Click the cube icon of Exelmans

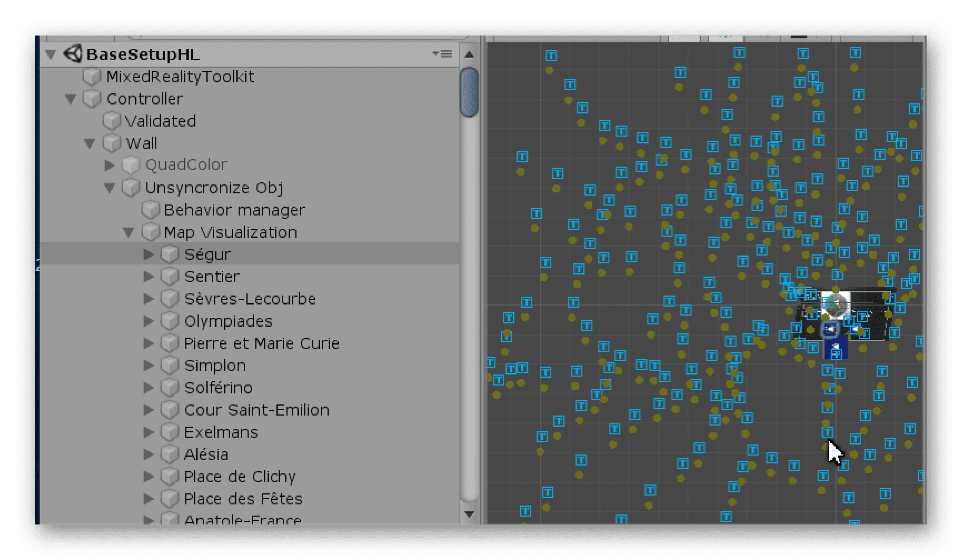click(x=170, y=432)
